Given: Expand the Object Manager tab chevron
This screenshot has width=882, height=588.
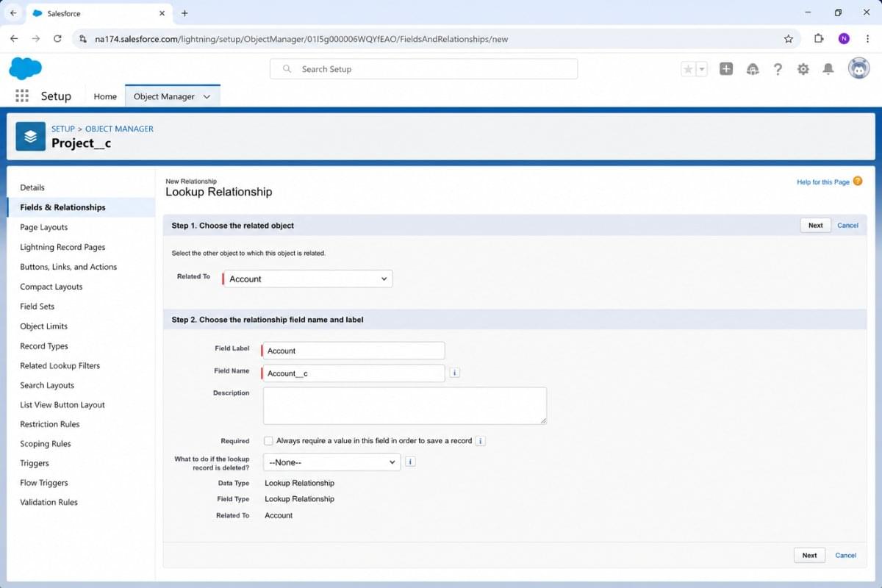Looking at the screenshot, I should [x=207, y=96].
